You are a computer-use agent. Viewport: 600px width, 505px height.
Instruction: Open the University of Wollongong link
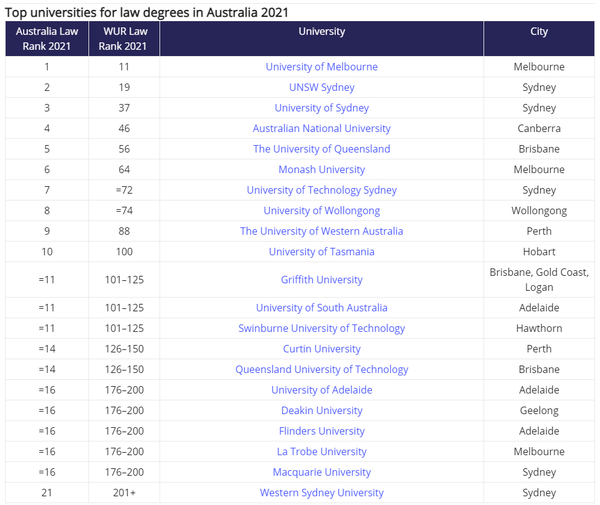coord(321,211)
